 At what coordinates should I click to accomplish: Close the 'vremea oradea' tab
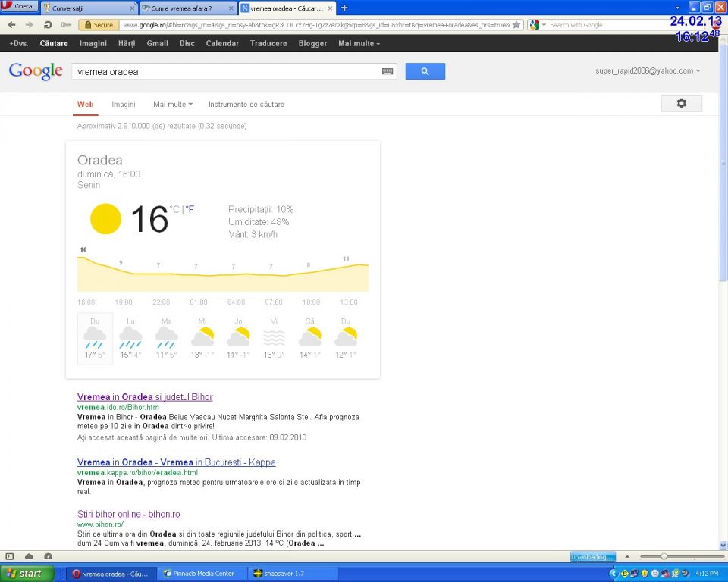(330, 8)
